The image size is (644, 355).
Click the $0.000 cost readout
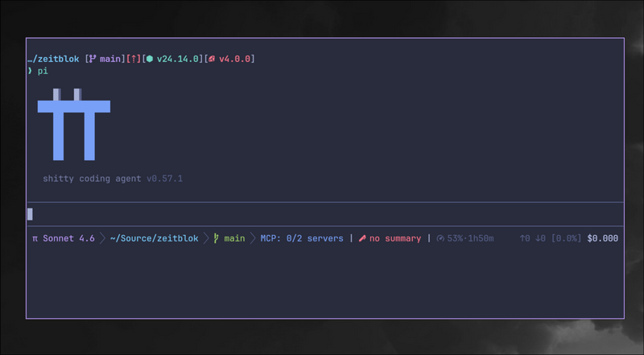coord(602,239)
